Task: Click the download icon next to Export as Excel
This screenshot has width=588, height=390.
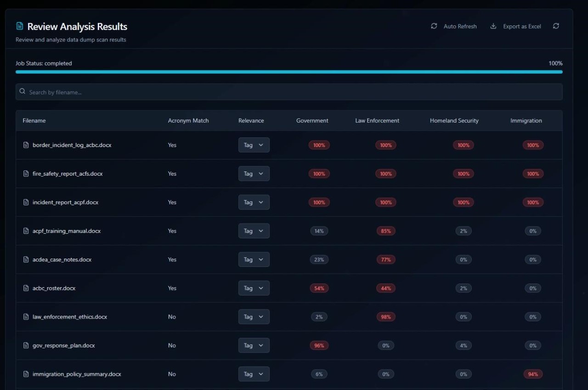Action: coord(493,26)
